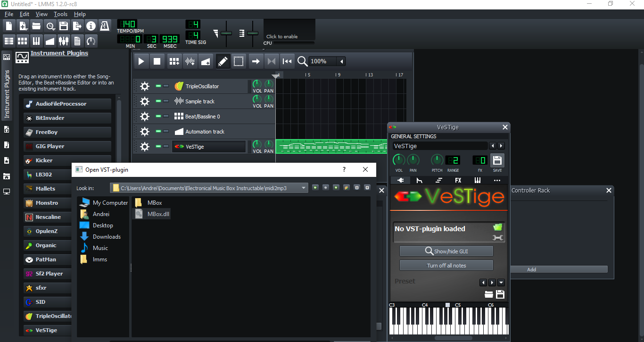644x342 pixels.
Task: Mute the TripleOscillator track
Action: point(158,86)
